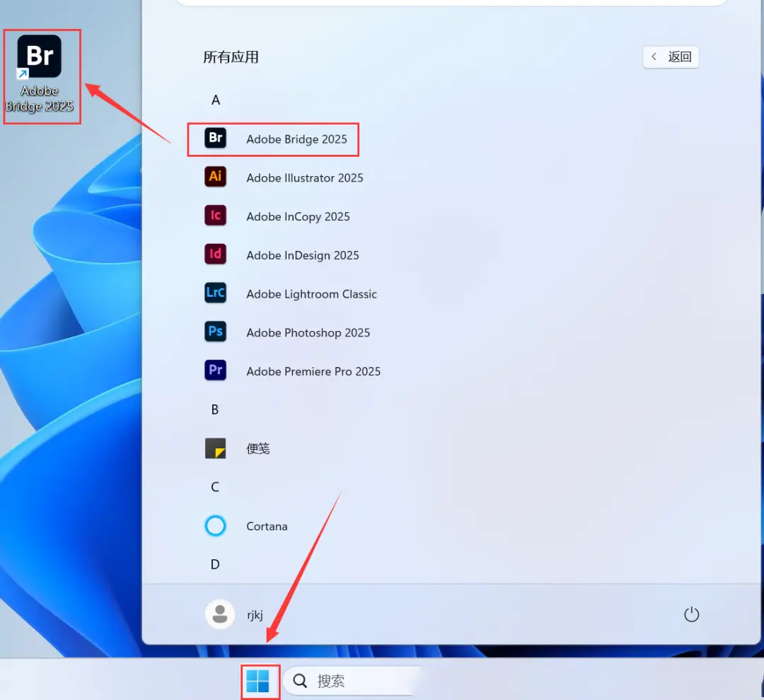Click the Adobe InDesign 2025 icon
The width and height of the screenshot is (764, 700).
pyautogui.click(x=215, y=255)
